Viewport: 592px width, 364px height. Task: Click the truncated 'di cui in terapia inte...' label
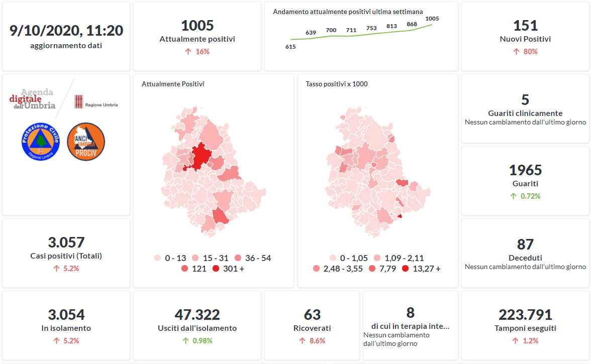(x=410, y=327)
